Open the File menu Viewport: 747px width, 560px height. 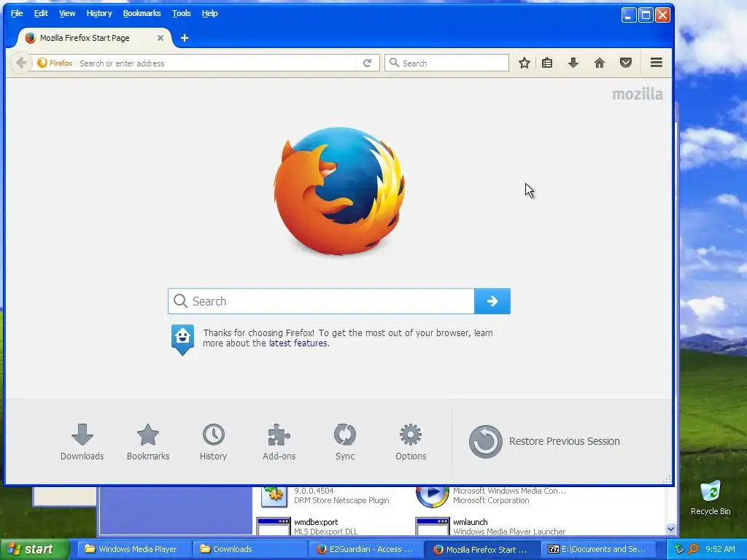(17, 13)
